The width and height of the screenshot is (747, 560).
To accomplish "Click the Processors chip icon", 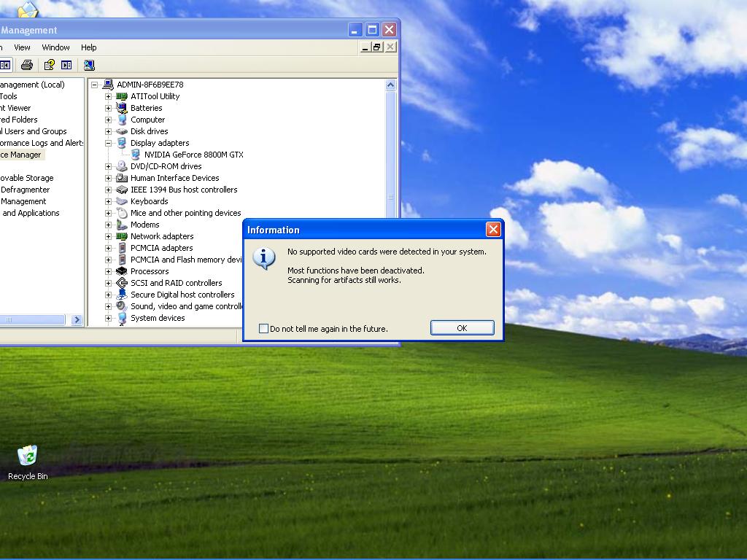I will (122, 271).
